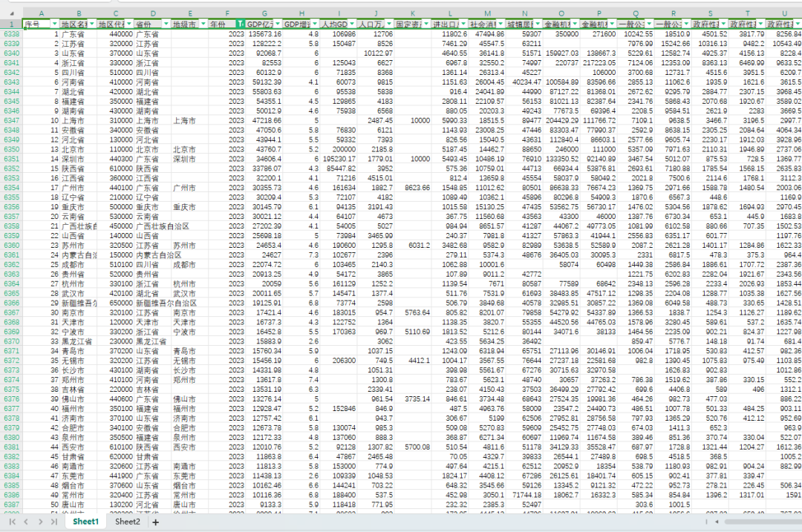Add a new sheet with the plus icon
Screen dimensions: 802x532
coord(155,522)
